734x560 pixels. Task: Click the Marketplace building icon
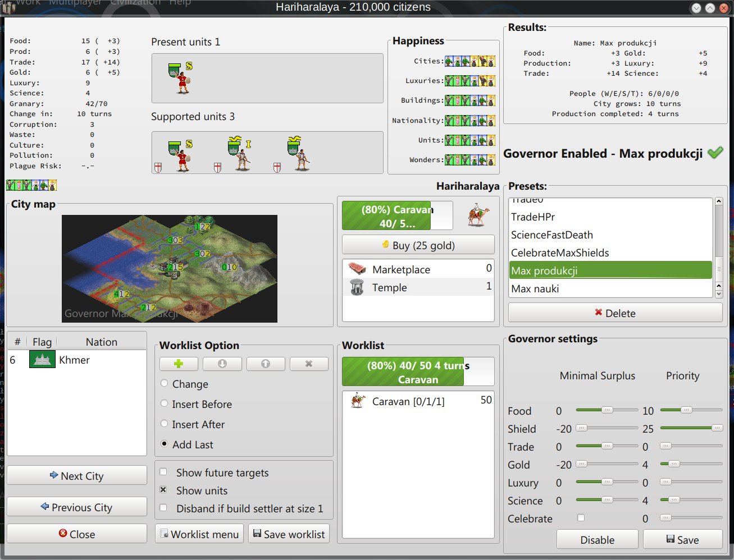click(357, 269)
